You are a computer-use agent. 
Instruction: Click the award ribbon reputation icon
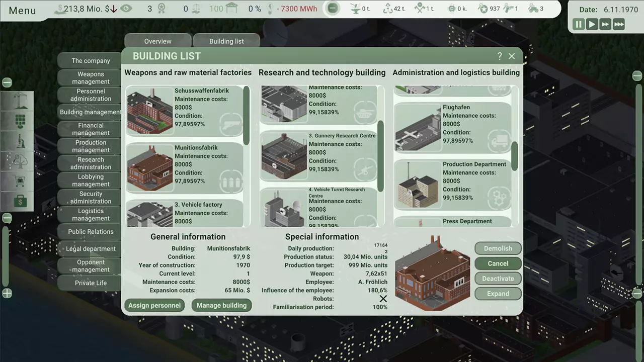162,9
